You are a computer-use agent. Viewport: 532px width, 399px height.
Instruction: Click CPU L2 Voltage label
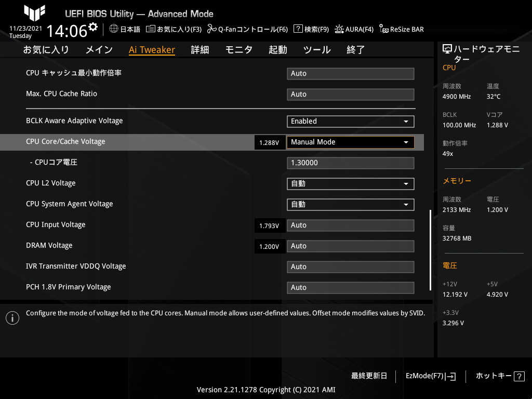tap(50, 183)
